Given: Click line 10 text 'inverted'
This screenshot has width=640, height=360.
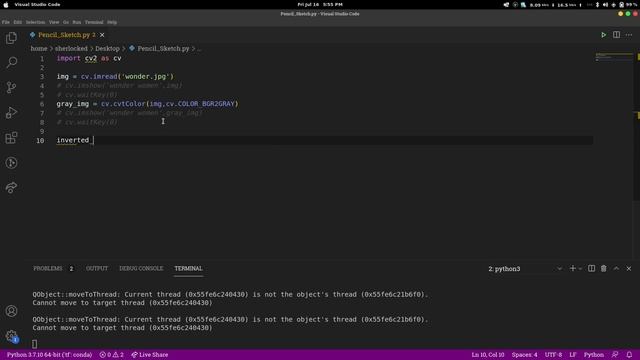Looking at the screenshot, I should 73,140.
